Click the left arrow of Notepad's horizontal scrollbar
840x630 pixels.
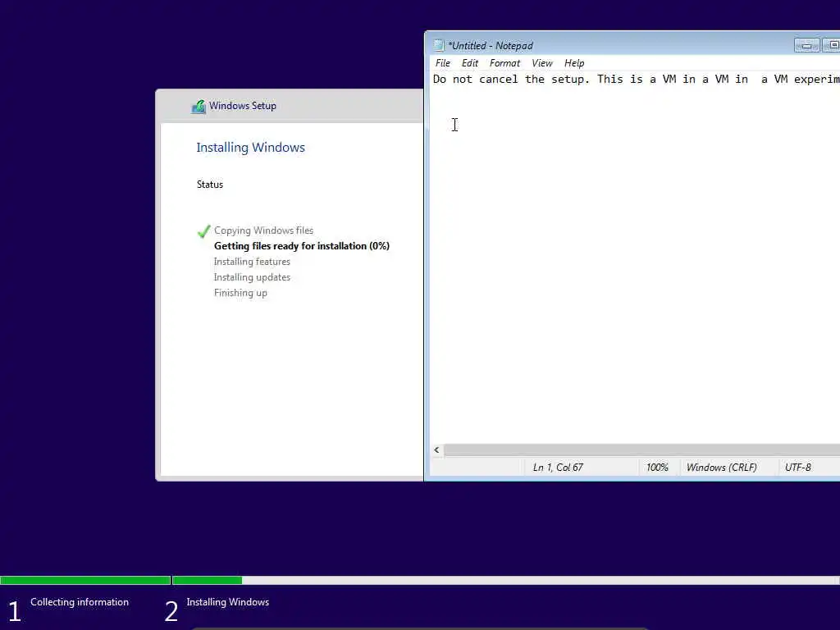click(x=436, y=450)
